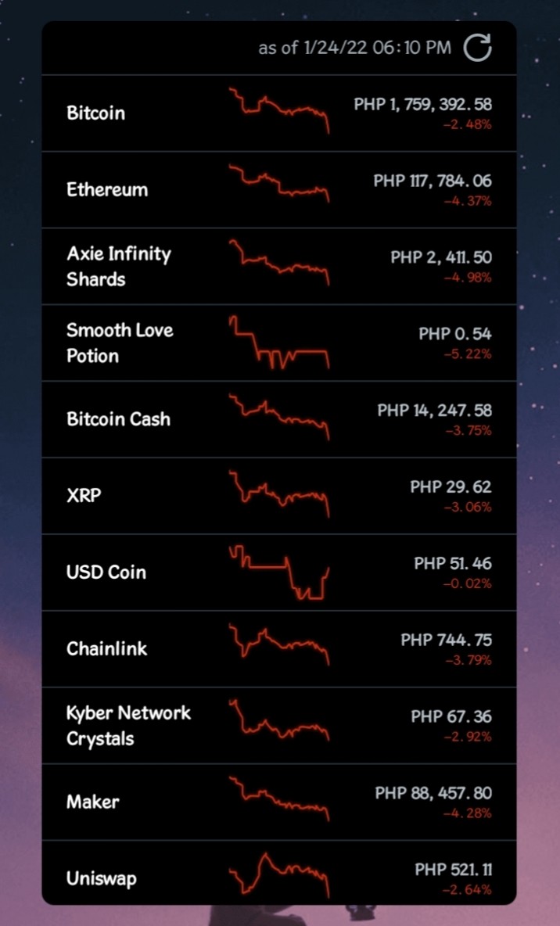Open the XRP sparkline chart
Viewport: 560px width, 926px height.
278,494
